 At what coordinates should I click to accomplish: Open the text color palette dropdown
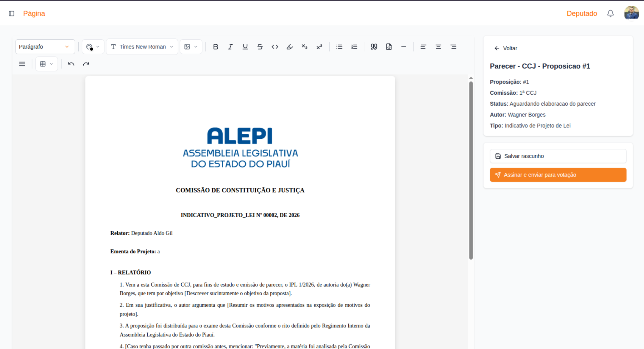coord(93,47)
